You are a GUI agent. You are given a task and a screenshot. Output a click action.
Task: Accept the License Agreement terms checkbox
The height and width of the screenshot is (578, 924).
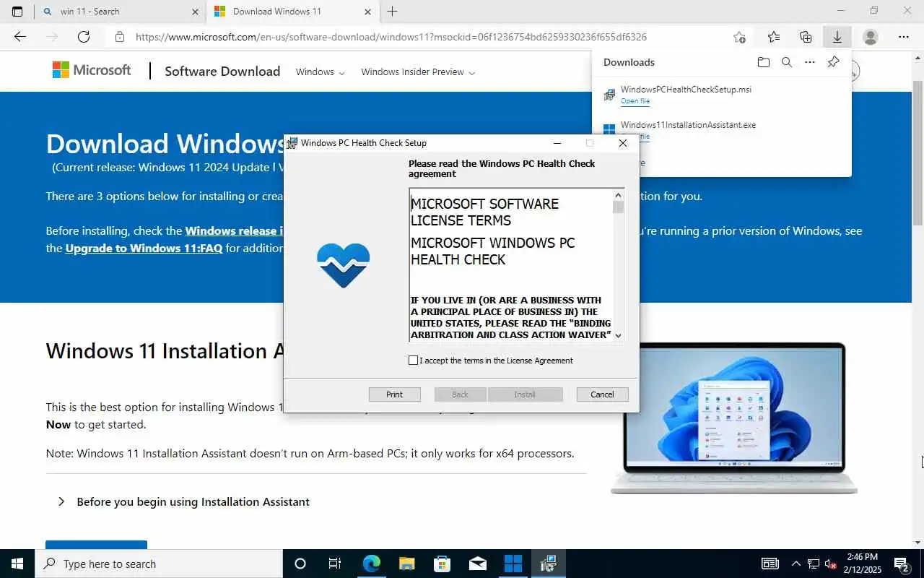click(413, 361)
